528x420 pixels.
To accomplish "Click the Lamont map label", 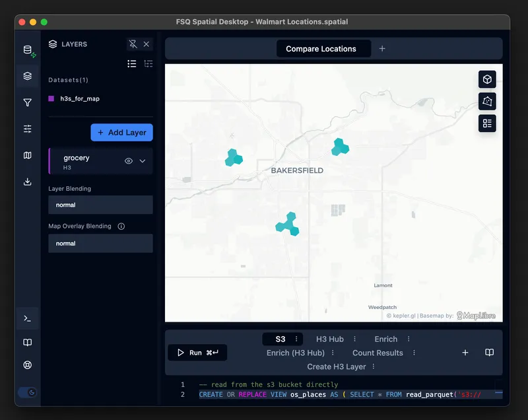I will click(x=383, y=285).
